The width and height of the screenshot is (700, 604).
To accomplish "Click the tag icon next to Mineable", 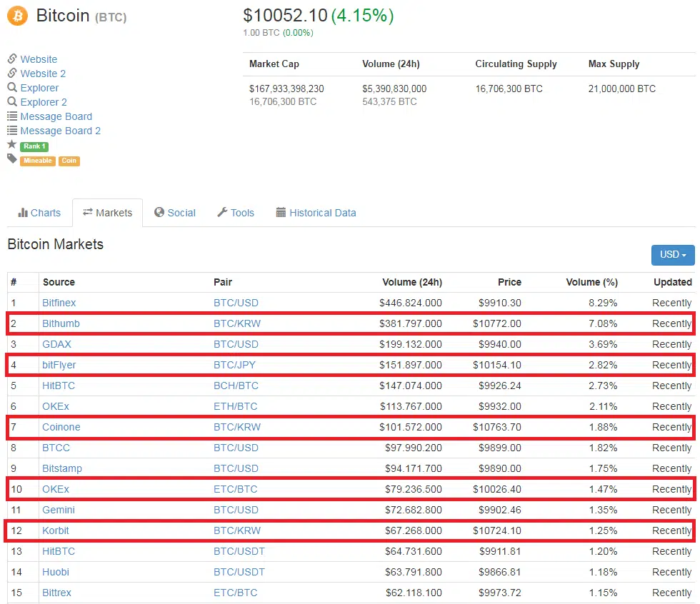I will tap(12, 158).
